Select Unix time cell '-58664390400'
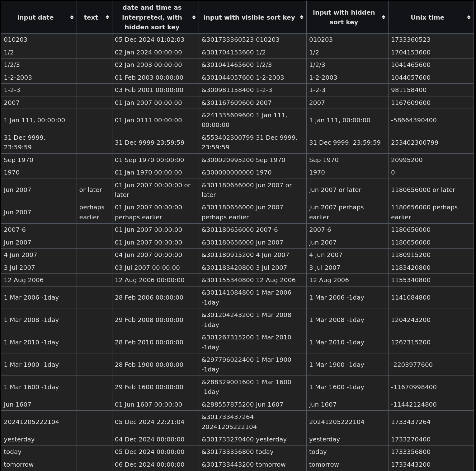This screenshot has width=476, height=471. (431, 120)
